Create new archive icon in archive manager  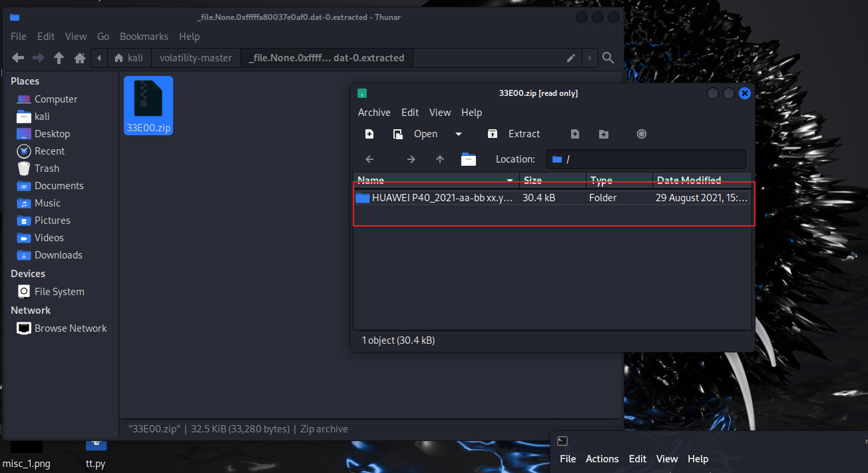(x=369, y=134)
